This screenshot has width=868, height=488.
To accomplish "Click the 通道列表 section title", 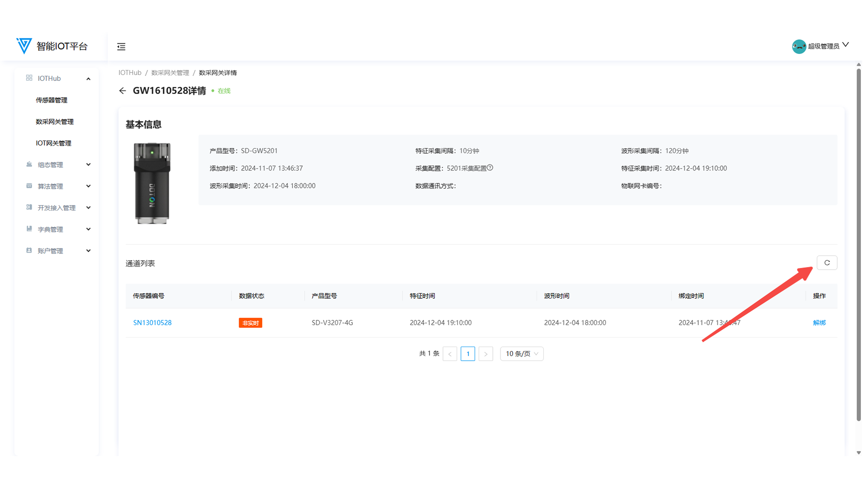I will point(140,263).
